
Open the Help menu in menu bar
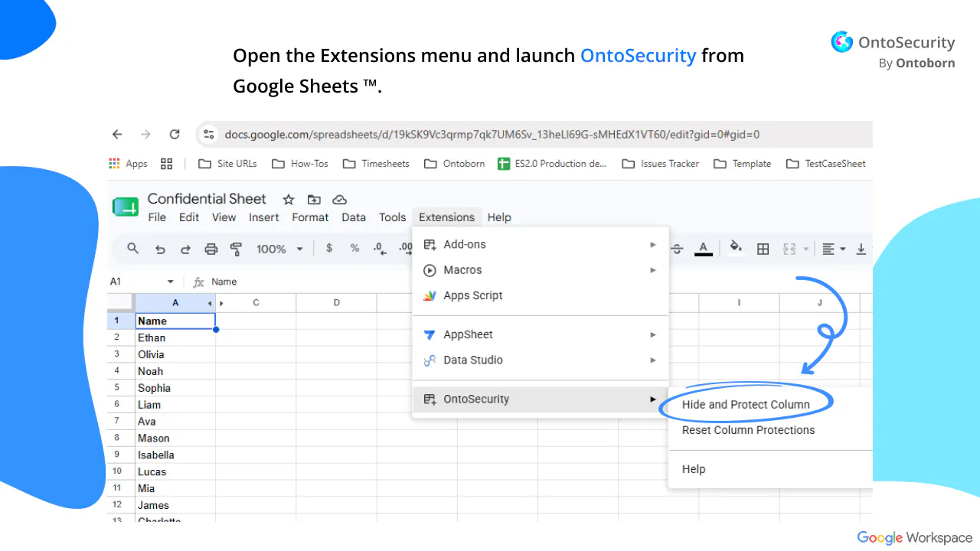499,217
